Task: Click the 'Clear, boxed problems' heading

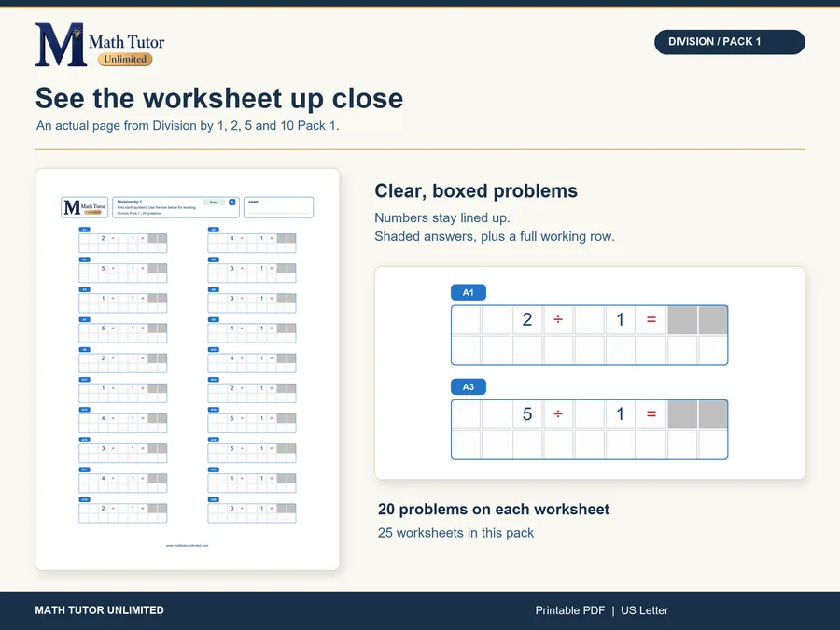Action: click(476, 190)
